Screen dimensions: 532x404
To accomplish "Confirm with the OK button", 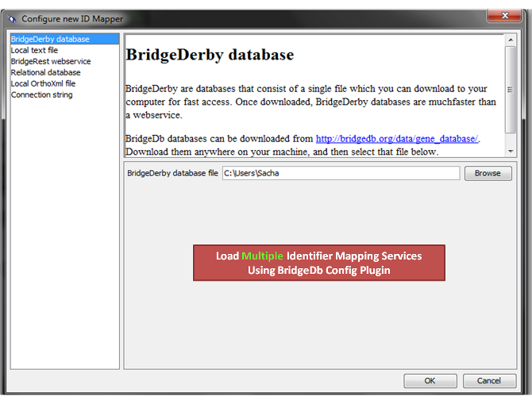I will click(430, 381).
